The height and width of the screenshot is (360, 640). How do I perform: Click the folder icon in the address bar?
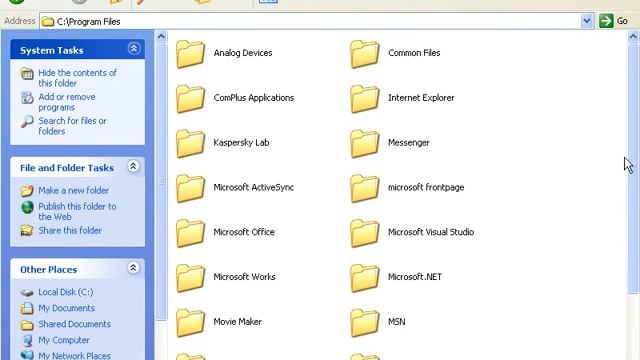pyautogui.click(x=48, y=21)
